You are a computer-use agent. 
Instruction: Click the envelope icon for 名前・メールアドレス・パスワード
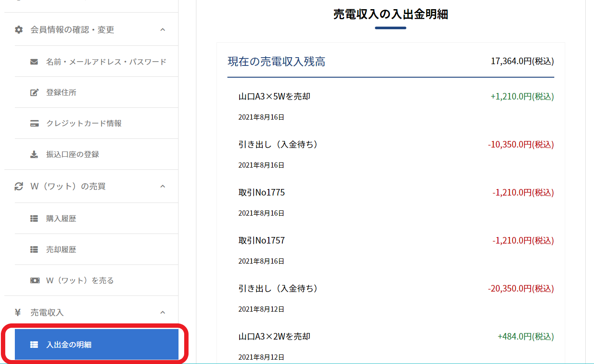(x=34, y=62)
